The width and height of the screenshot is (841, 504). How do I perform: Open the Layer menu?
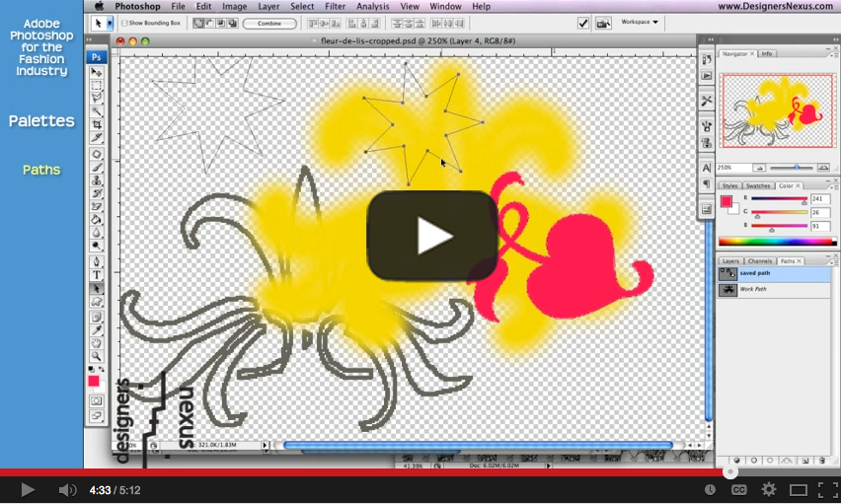[268, 7]
